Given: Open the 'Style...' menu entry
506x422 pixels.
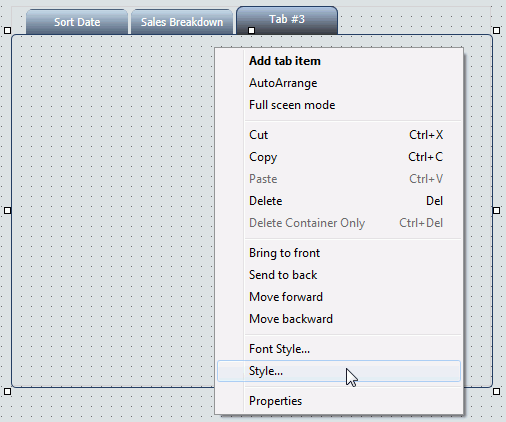Looking at the screenshot, I should click(x=339, y=371).
